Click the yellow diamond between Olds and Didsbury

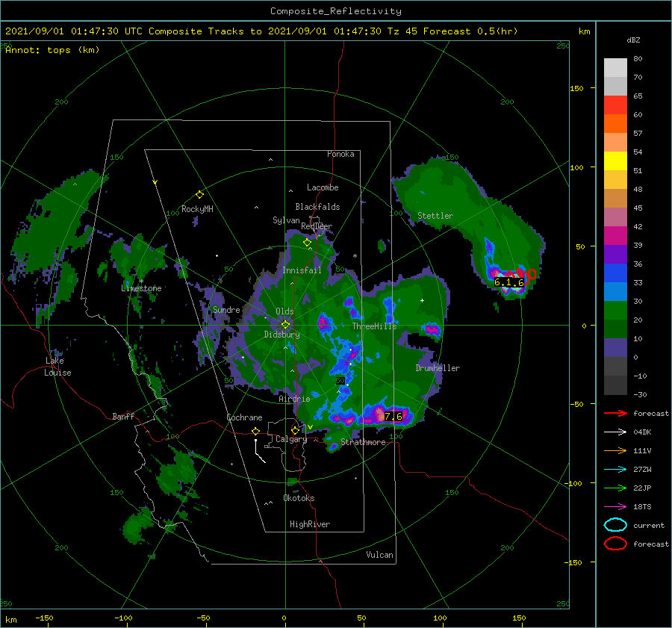pyautogui.click(x=285, y=325)
